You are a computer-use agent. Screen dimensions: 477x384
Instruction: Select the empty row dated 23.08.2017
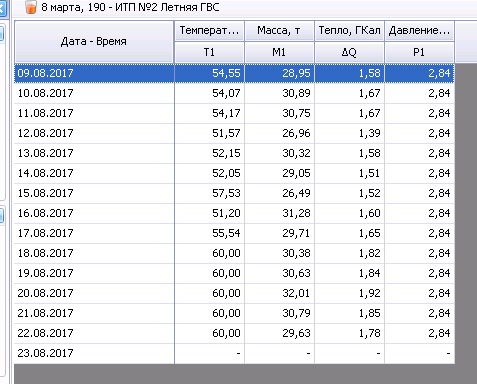coord(234,353)
